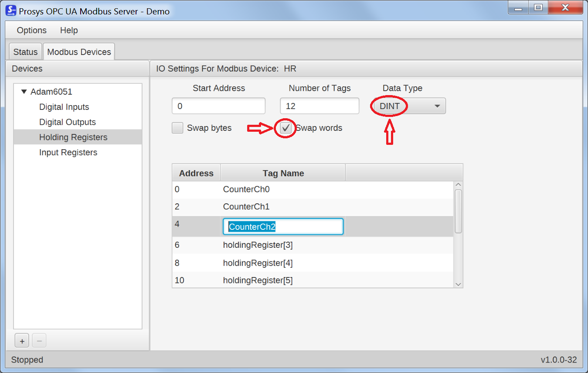
Task: Enable the Swap bytes checkbox
Action: [177, 128]
